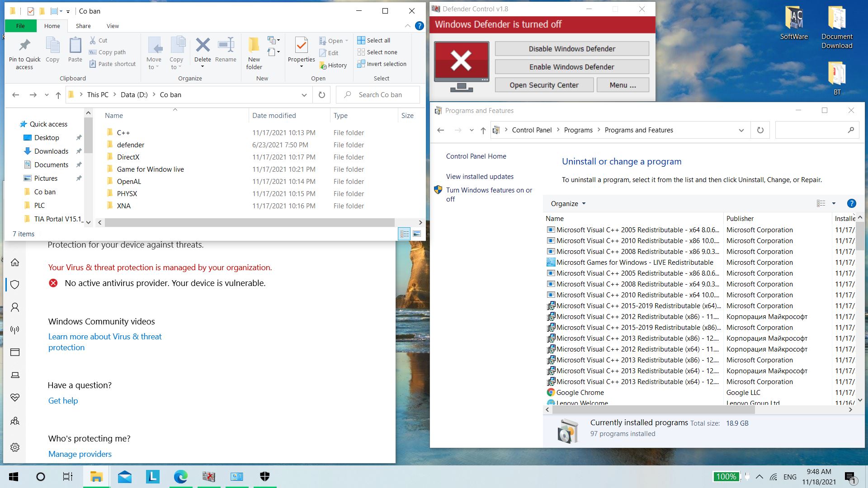Click the Disable Windows Defender button
This screenshot has width=868, height=488.
click(571, 48)
